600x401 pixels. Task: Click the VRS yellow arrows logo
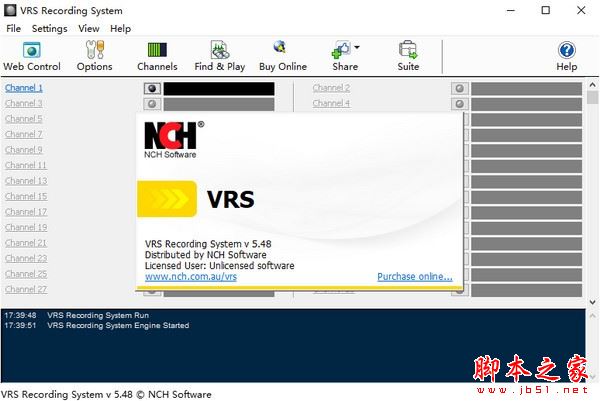(167, 199)
